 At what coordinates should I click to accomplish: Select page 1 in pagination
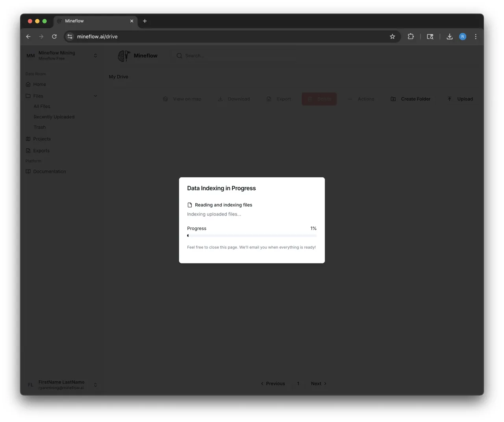298,383
